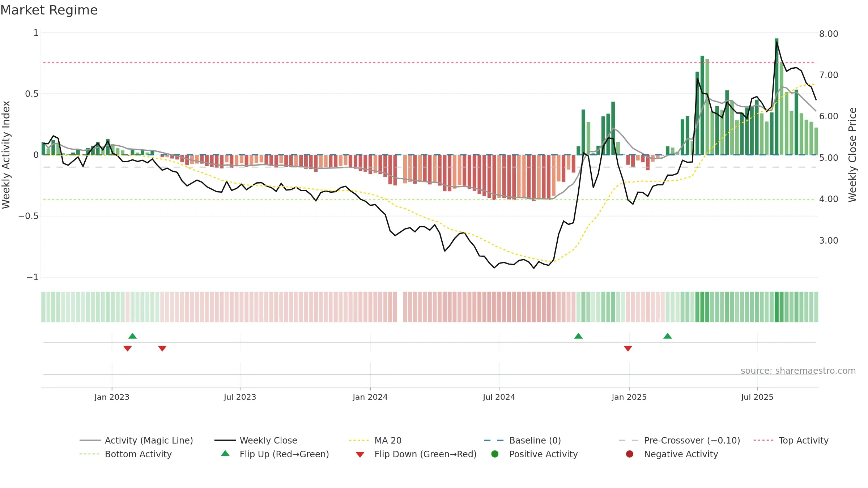
Task: Click the Jul 2024 axis label
Action: pos(499,397)
